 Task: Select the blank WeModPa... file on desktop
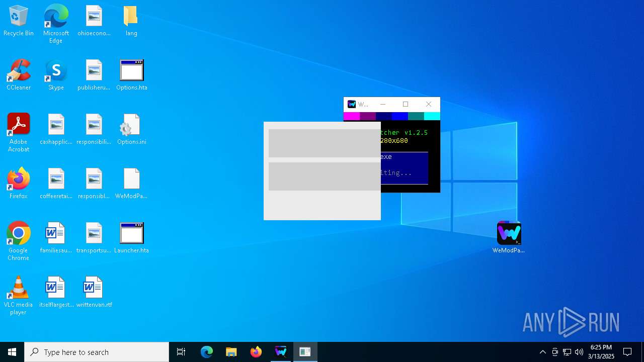point(131,184)
